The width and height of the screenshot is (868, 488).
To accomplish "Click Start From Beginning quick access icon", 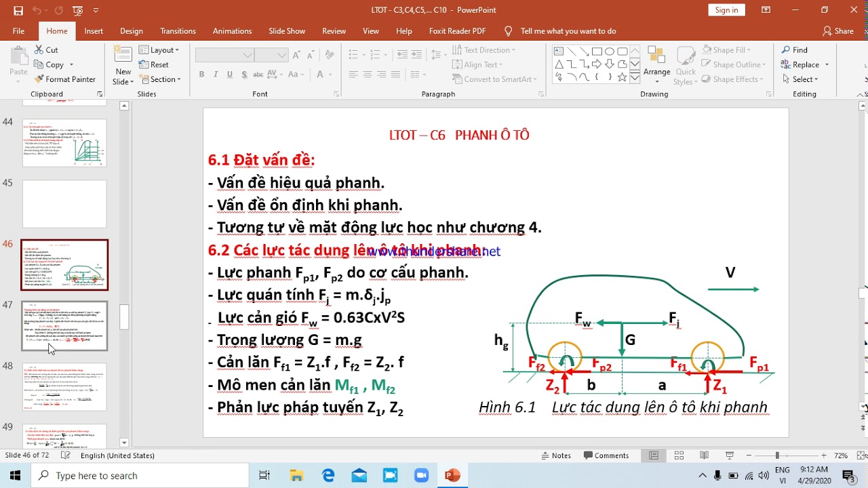I will coord(78,10).
